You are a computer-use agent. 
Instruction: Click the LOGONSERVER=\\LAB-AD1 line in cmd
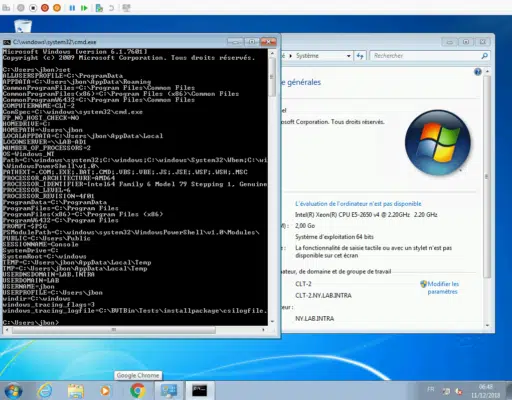click(44, 142)
